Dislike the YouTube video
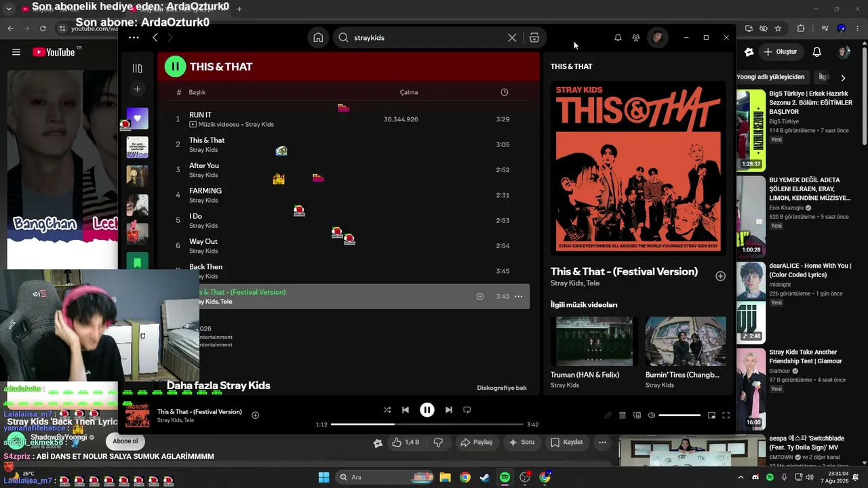The height and width of the screenshot is (488, 868). (x=438, y=443)
